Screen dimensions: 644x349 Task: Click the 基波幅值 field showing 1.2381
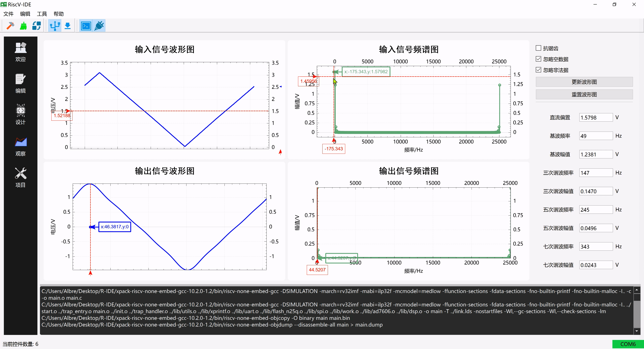pos(596,154)
